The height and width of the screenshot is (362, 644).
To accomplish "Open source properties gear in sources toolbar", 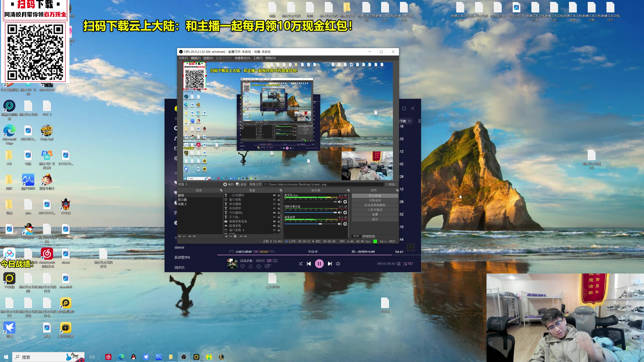I will (x=235, y=236).
